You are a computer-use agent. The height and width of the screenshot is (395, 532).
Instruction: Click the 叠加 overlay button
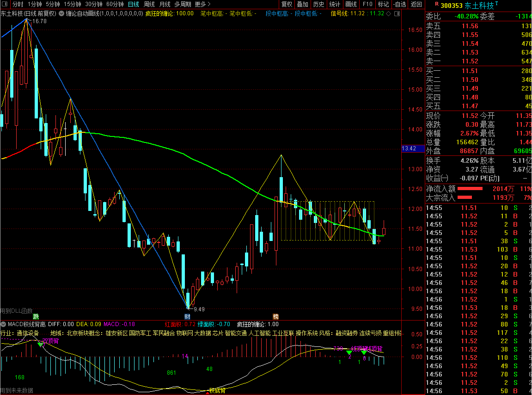tap(302, 4)
